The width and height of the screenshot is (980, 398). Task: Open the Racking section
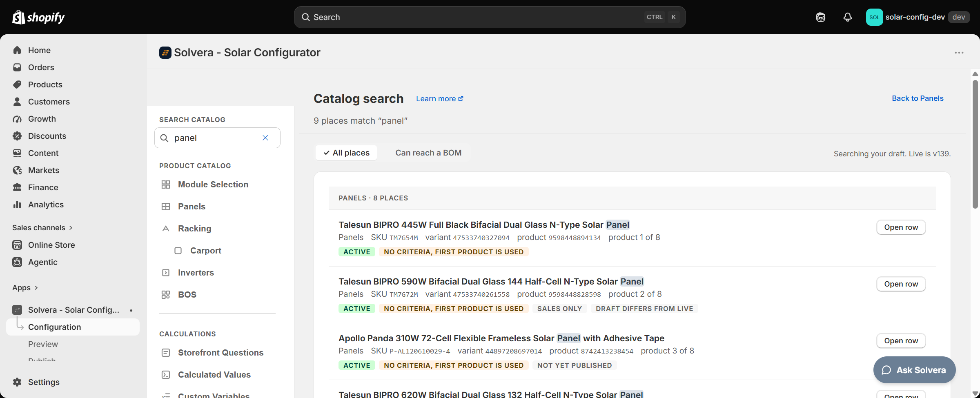pyautogui.click(x=194, y=229)
